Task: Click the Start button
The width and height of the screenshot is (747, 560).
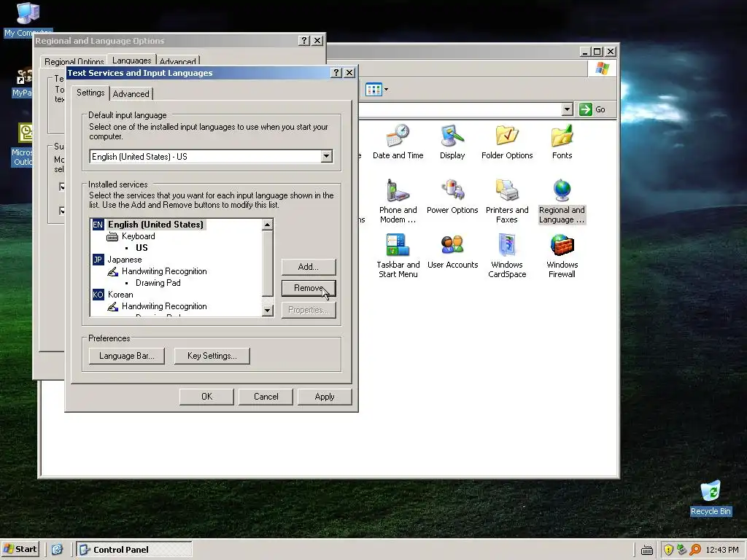Action: pos(20,549)
